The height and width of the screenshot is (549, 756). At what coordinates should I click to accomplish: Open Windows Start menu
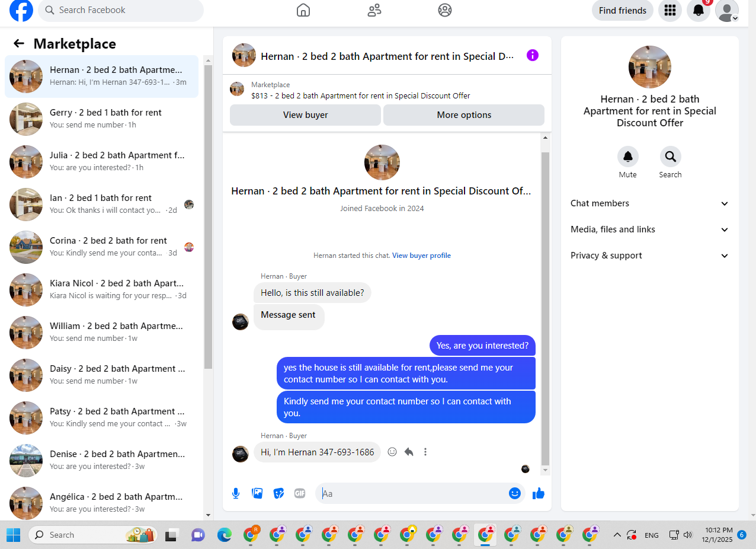coord(13,535)
